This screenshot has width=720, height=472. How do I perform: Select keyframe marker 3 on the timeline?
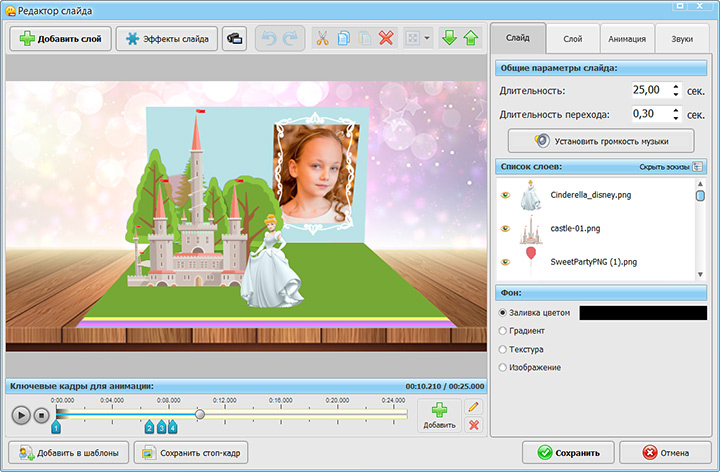pos(161,427)
